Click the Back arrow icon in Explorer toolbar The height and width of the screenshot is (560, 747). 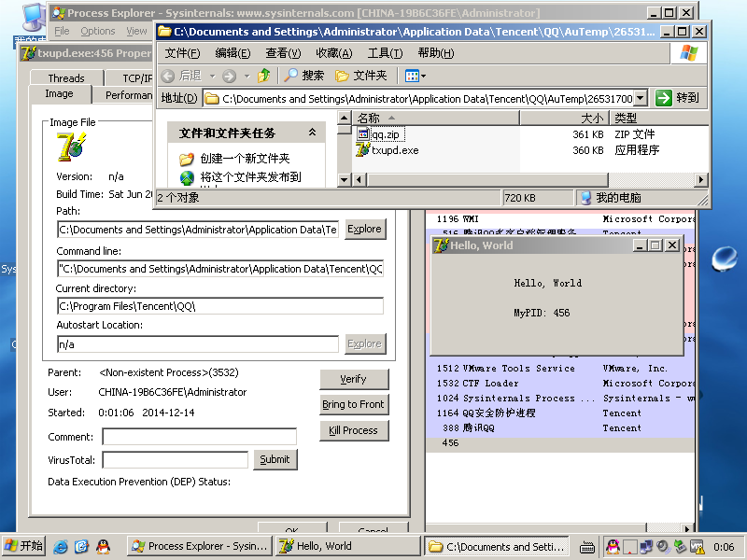tap(168, 76)
